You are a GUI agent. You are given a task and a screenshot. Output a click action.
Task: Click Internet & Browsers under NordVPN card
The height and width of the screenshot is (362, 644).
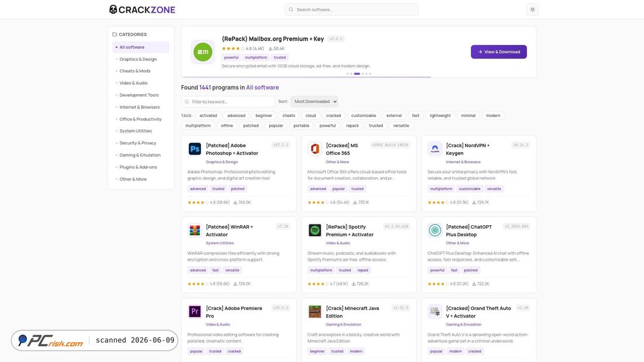pyautogui.click(x=463, y=162)
